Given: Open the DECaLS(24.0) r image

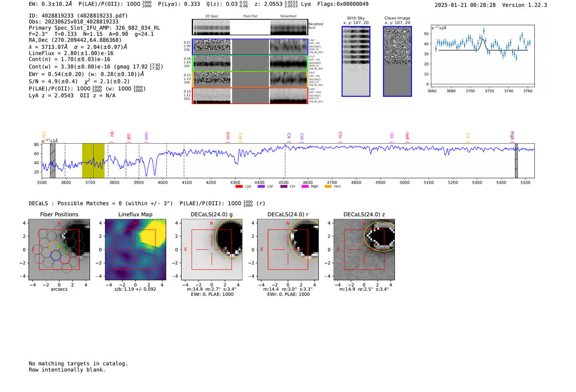Looking at the screenshot, I should click(288, 249).
